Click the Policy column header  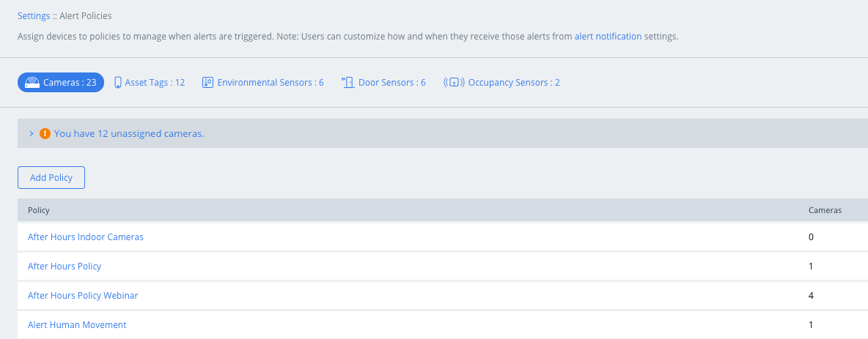[39, 210]
